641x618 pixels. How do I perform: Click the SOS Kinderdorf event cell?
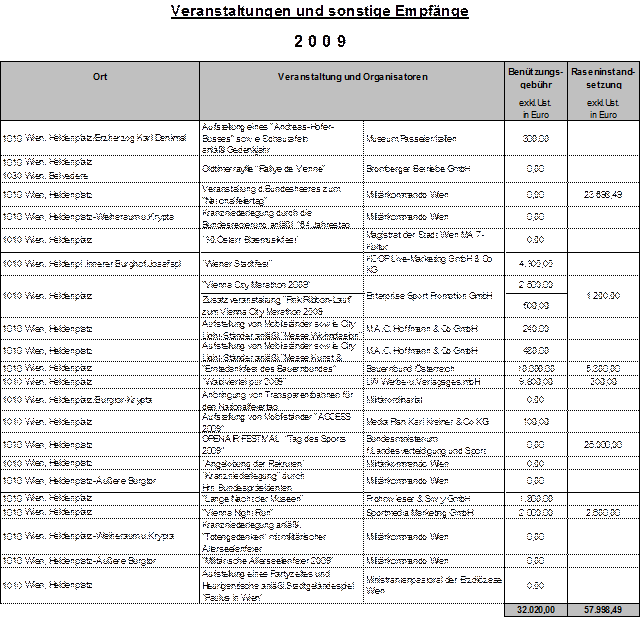tap(280, 443)
